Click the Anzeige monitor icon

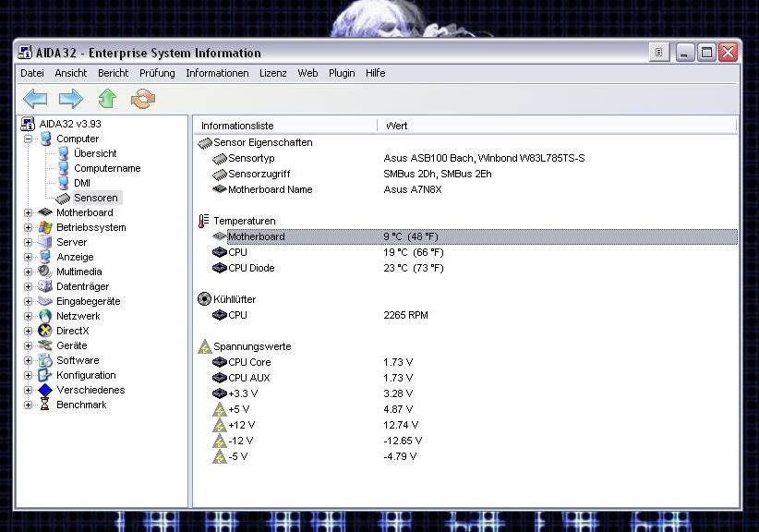pyautogui.click(x=45, y=257)
